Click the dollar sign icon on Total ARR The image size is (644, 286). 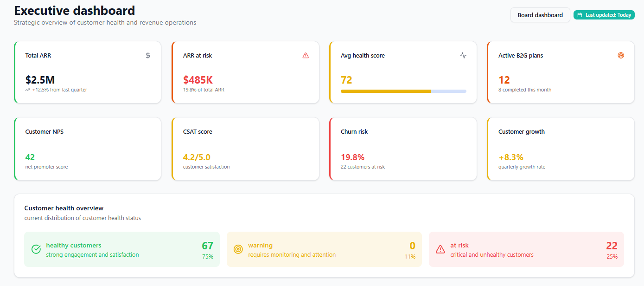[x=148, y=55]
